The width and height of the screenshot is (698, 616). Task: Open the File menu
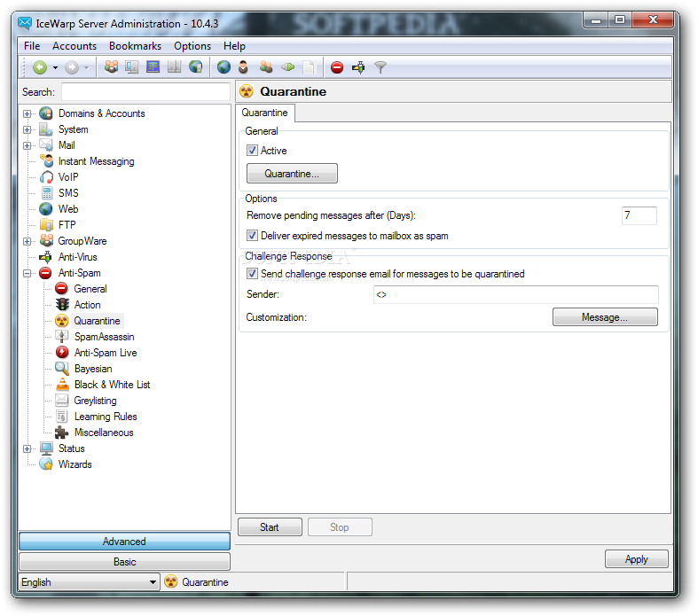[32, 46]
